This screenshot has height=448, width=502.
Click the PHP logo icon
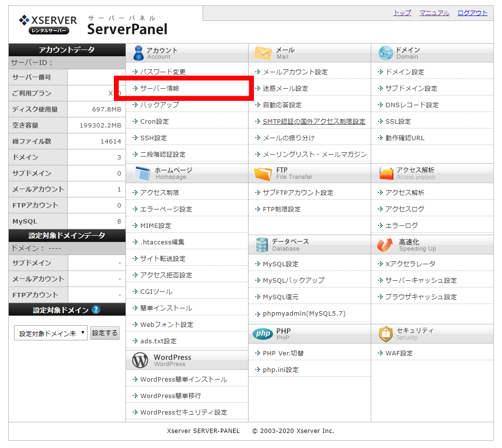pos(263,334)
